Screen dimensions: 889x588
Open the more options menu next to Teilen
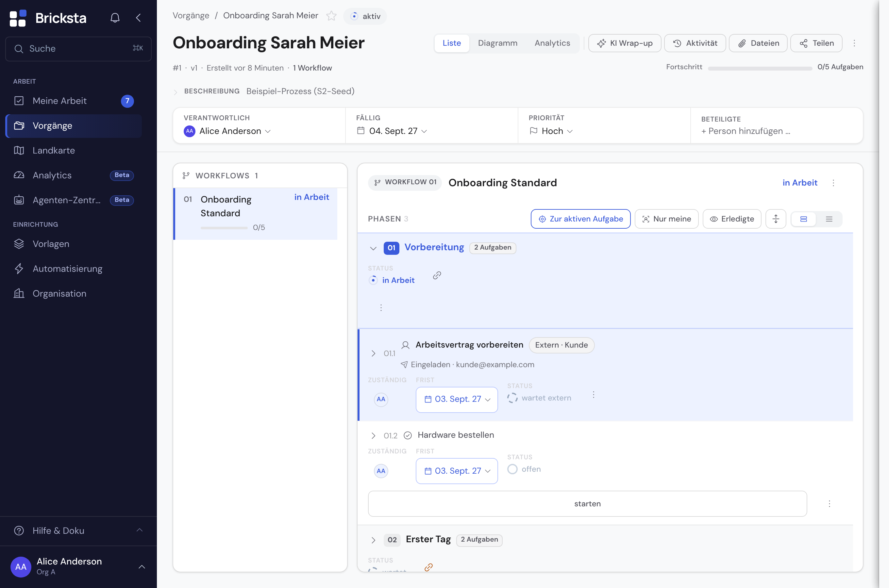point(854,43)
